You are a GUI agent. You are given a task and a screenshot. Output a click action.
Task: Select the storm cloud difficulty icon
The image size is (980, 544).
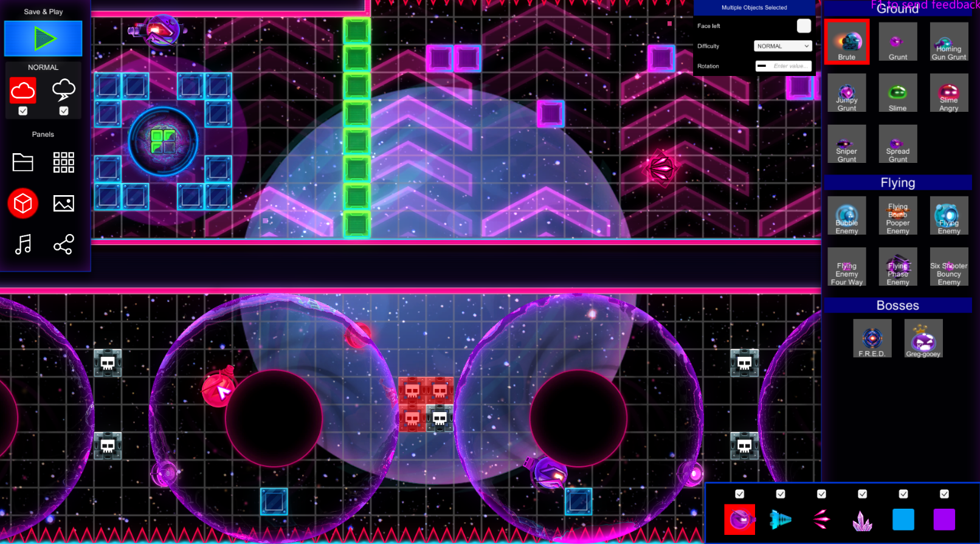pyautogui.click(x=64, y=91)
